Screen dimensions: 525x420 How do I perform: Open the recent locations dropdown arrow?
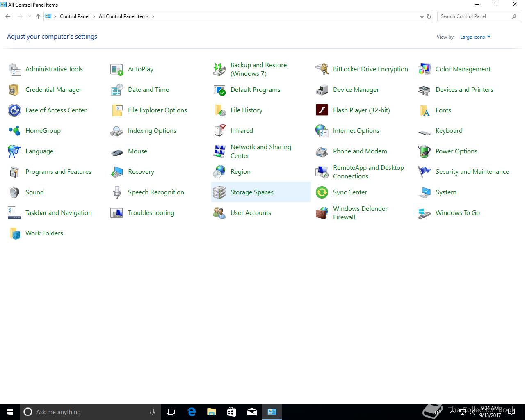(30, 16)
